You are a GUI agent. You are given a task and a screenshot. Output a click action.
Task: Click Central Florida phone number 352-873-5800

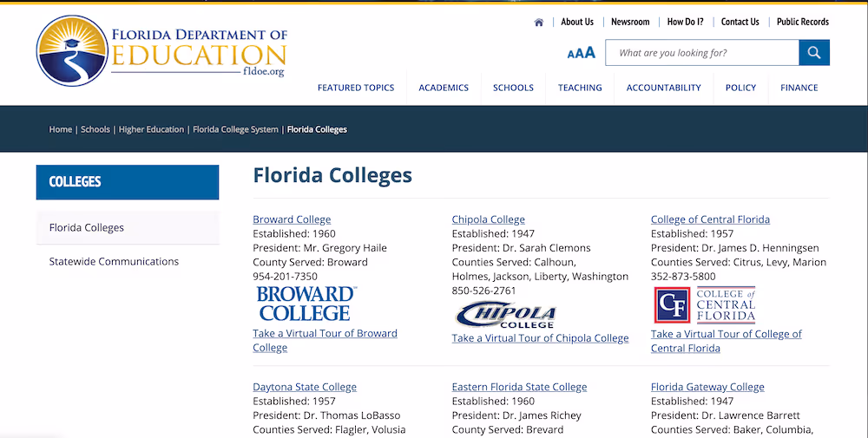[683, 276]
